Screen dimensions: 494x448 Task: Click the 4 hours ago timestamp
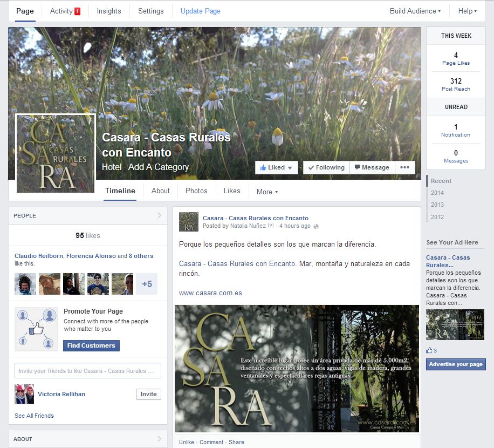click(295, 226)
